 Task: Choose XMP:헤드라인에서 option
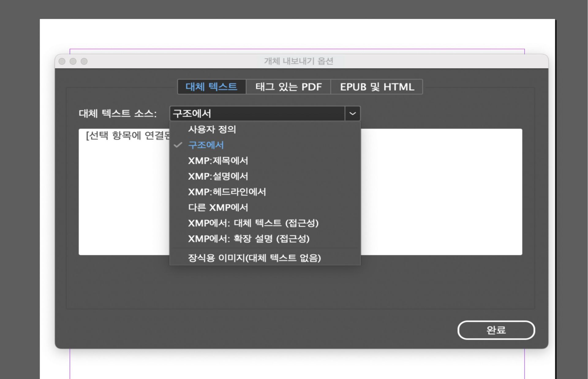[x=227, y=192]
